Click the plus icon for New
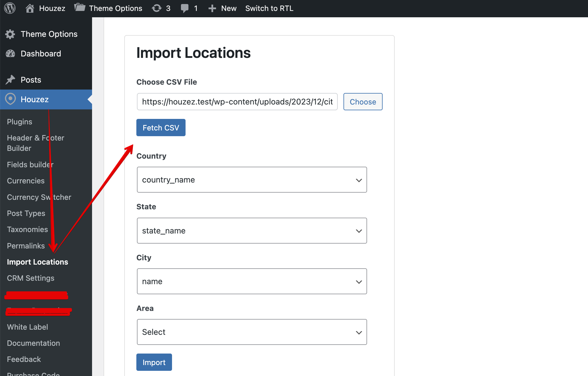588x376 pixels. 212,8
